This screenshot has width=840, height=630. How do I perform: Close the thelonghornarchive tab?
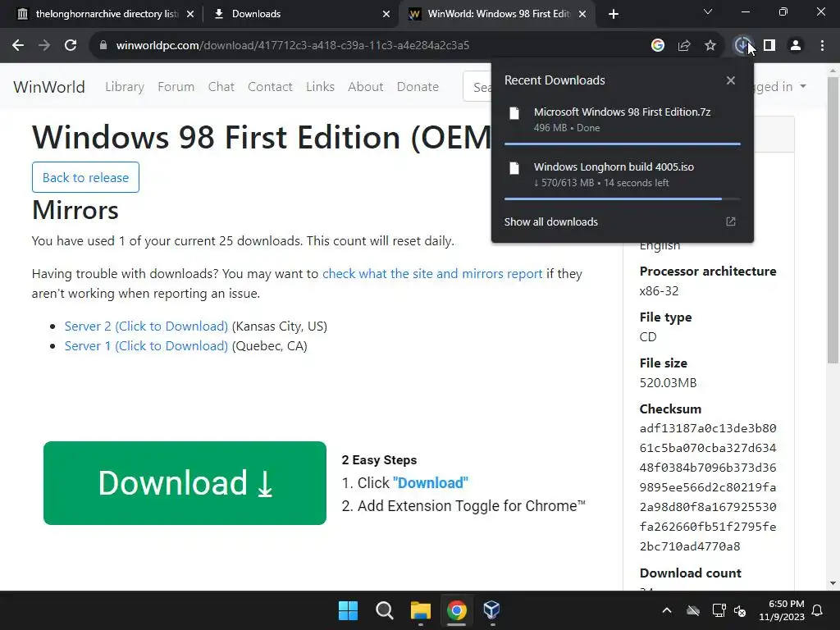(190, 14)
